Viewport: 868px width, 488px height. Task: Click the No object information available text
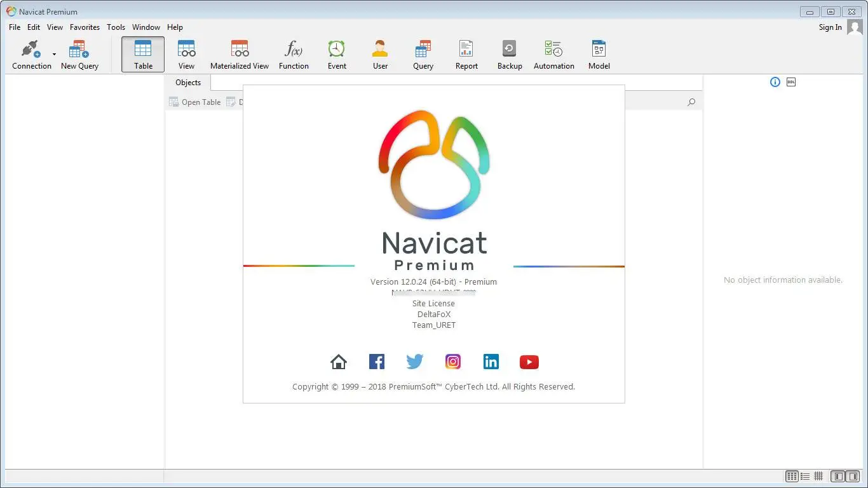pyautogui.click(x=783, y=280)
